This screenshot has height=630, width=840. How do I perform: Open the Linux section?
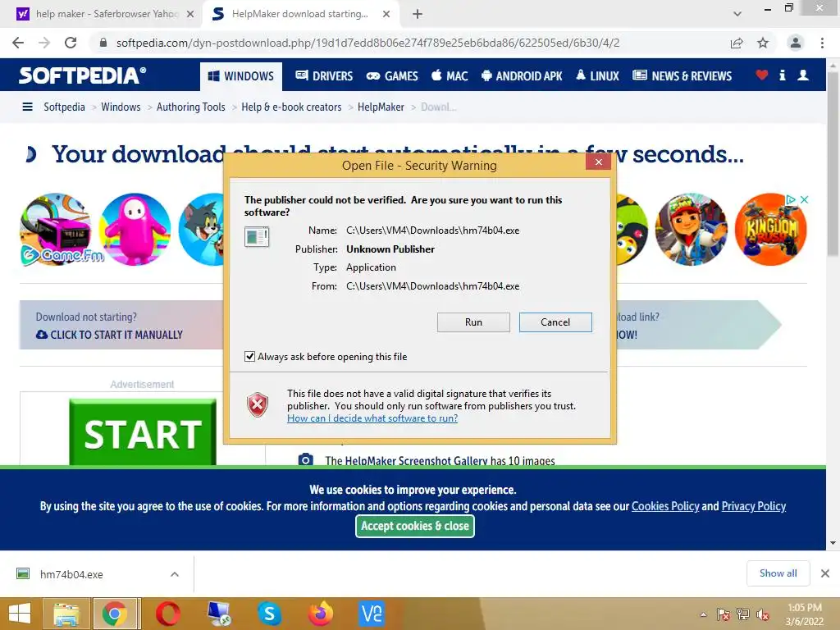(598, 75)
